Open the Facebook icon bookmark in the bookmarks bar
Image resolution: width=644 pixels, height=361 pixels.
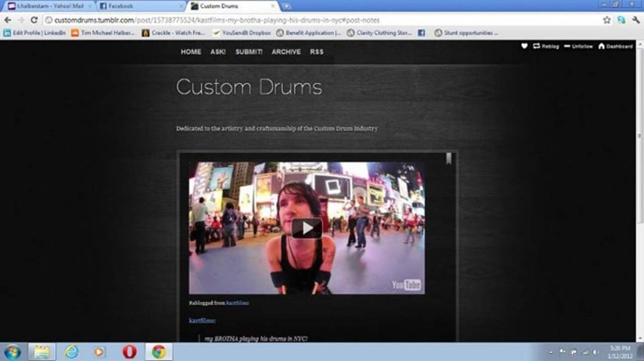(422, 33)
